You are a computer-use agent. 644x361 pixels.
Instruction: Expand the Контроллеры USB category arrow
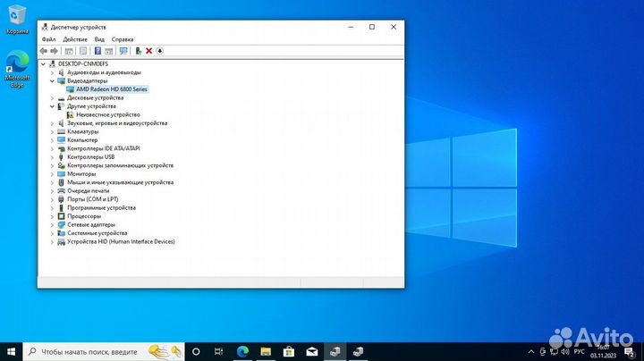pyautogui.click(x=52, y=157)
